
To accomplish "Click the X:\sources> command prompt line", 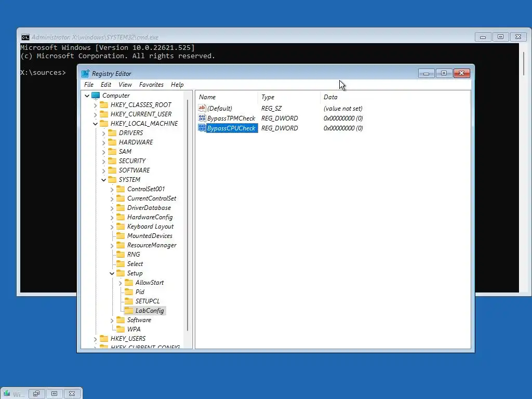I will coord(43,73).
